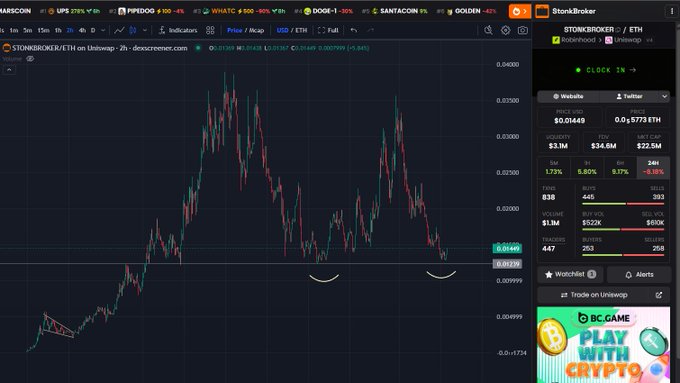Select the 5M price change tab
The image size is (680, 383).
[554, 167]
